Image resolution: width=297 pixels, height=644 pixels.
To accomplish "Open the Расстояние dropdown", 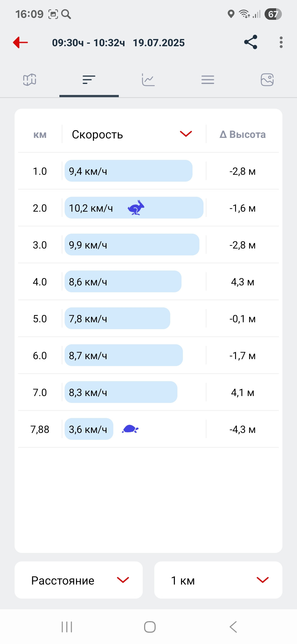I will click(x=79, y=580).
